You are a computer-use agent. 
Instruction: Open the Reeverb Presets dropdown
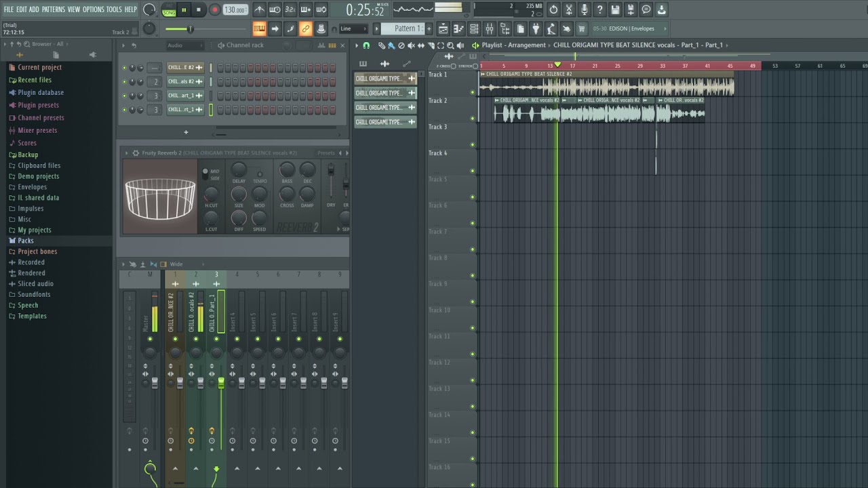coord(326,153)
